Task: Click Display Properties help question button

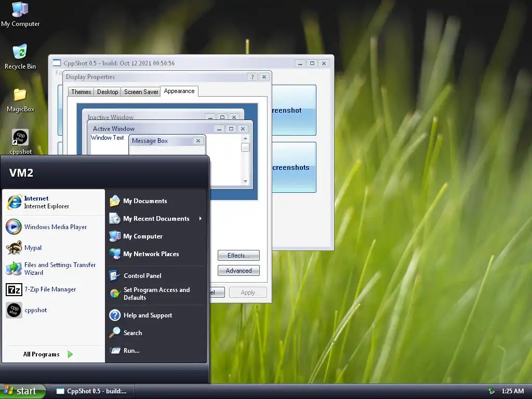Action: (x=252, y=77)
